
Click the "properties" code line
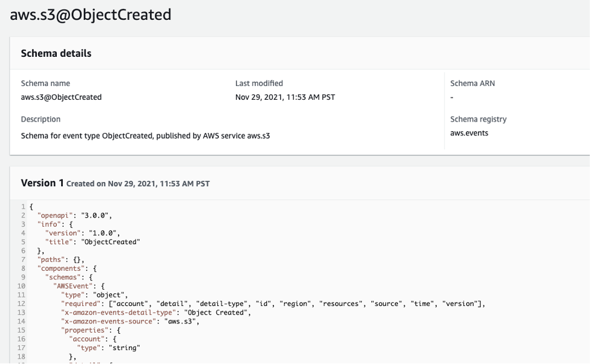click(x=91, y=330)
